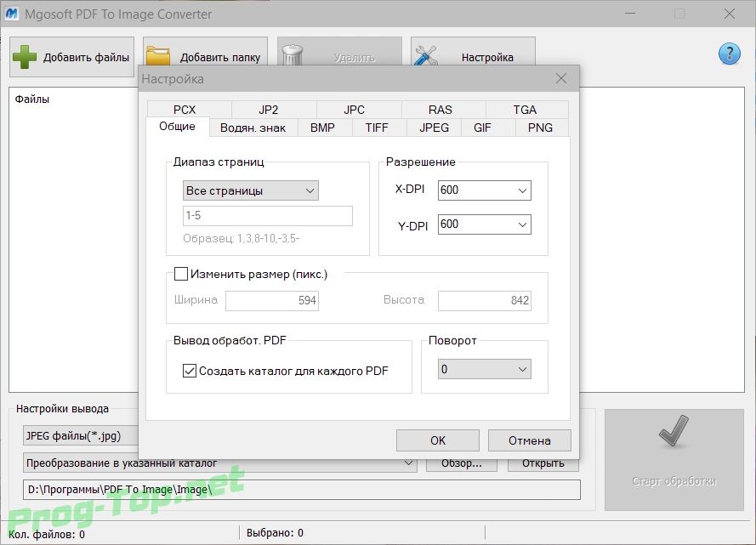Click the wrench and screwdriver settings icon
Screen dimensions: 756x545
coord(426,55)
